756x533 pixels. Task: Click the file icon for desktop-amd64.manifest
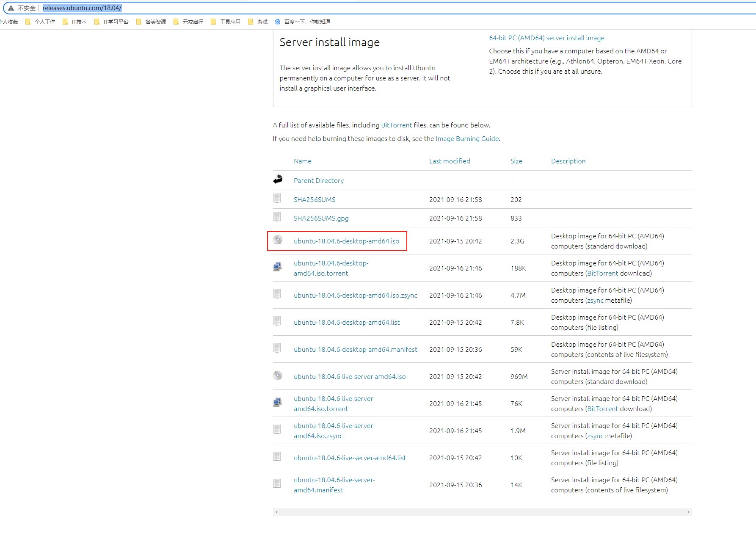pos(277,348)
